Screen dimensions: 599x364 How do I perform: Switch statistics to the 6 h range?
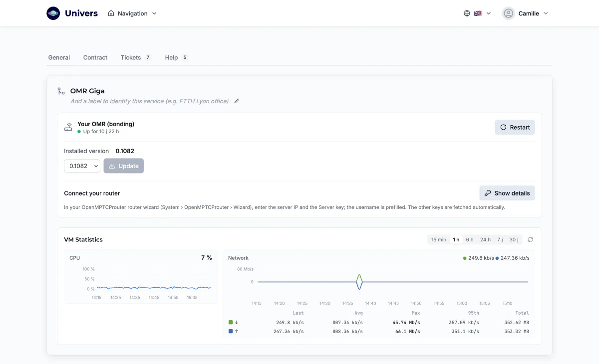[x=470, y=240]
